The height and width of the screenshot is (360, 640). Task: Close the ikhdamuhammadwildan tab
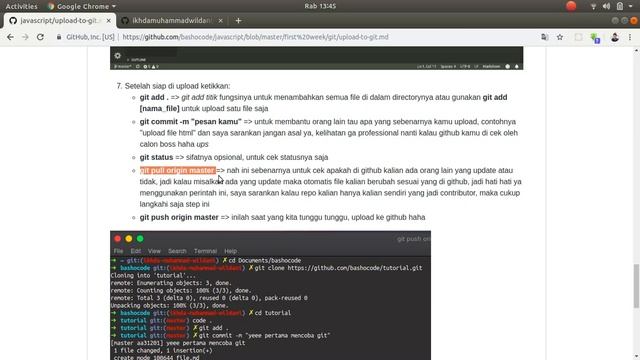220,20
